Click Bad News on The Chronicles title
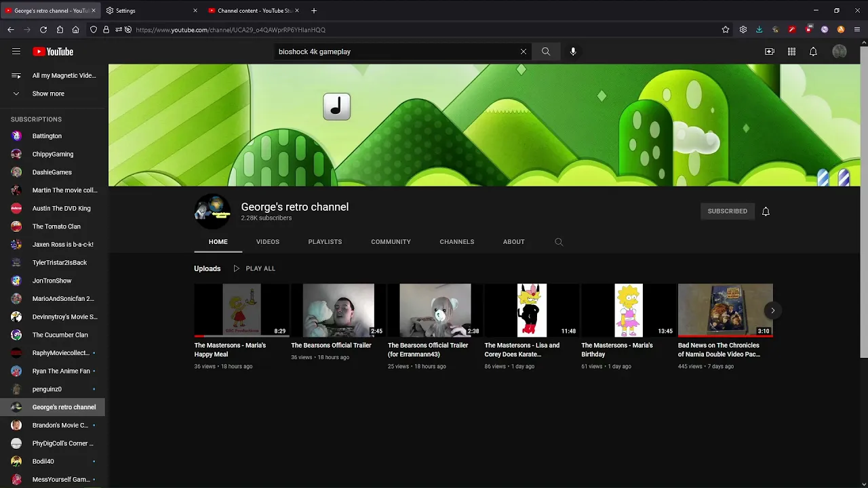 pos(719,350)
